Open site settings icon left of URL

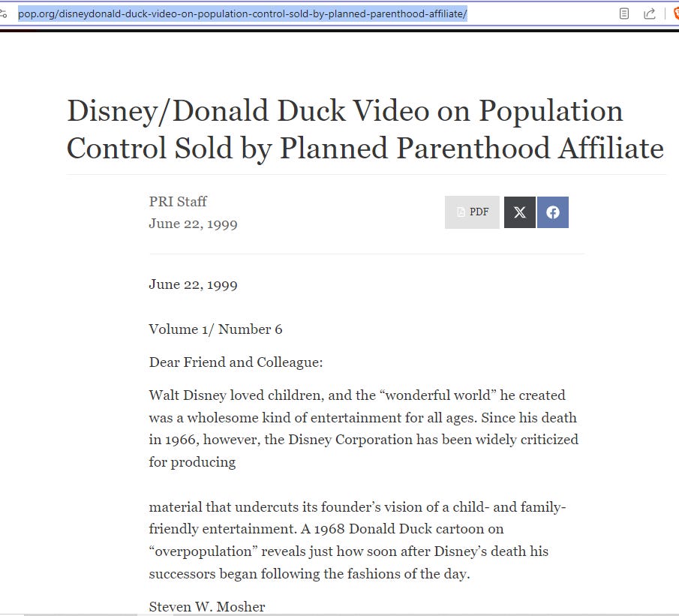pos(4,14)
